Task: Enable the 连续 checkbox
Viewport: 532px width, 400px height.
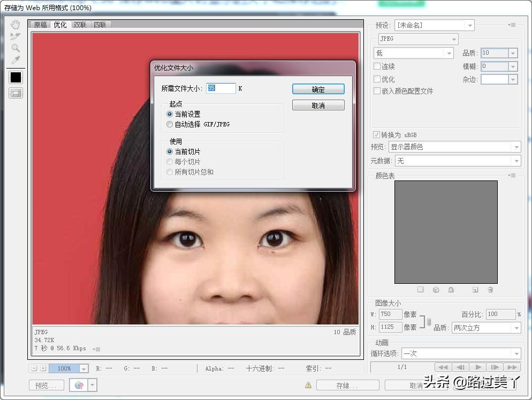Action: click(377, 66)
